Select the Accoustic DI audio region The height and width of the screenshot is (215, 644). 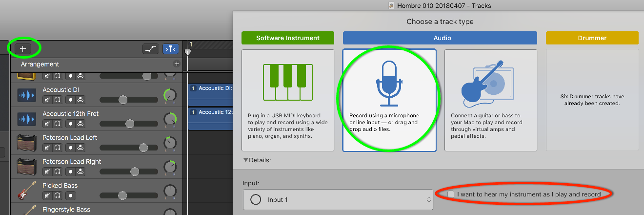[x=210, y=94]
